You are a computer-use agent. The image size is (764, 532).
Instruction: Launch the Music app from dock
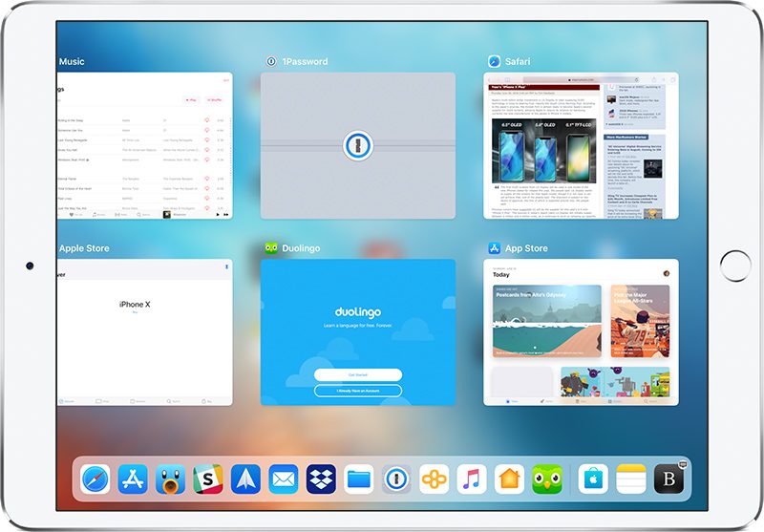(472, 479)
